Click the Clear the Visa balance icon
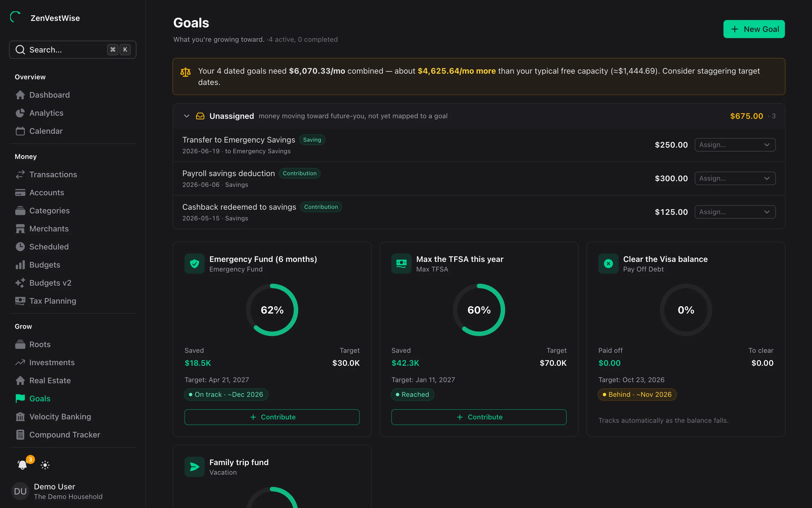Image resolution: width=812 pixels, height=508 pixels. point(608,264)
